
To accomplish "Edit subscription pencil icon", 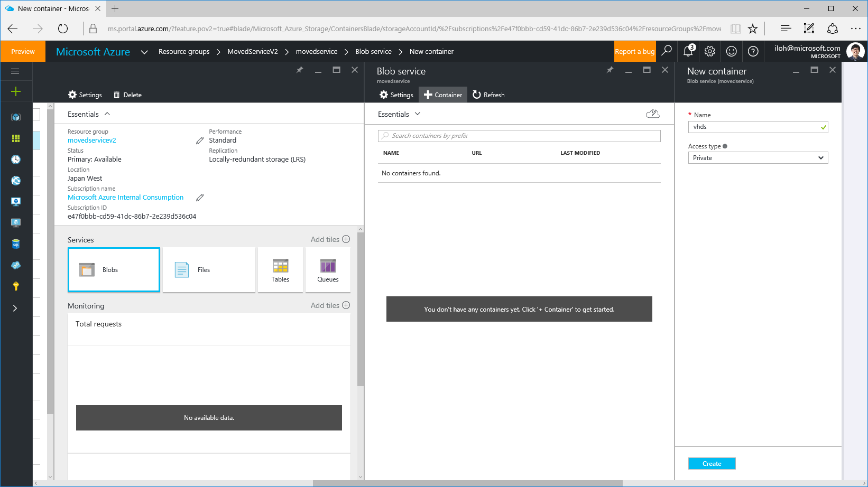I will point(200,198).
